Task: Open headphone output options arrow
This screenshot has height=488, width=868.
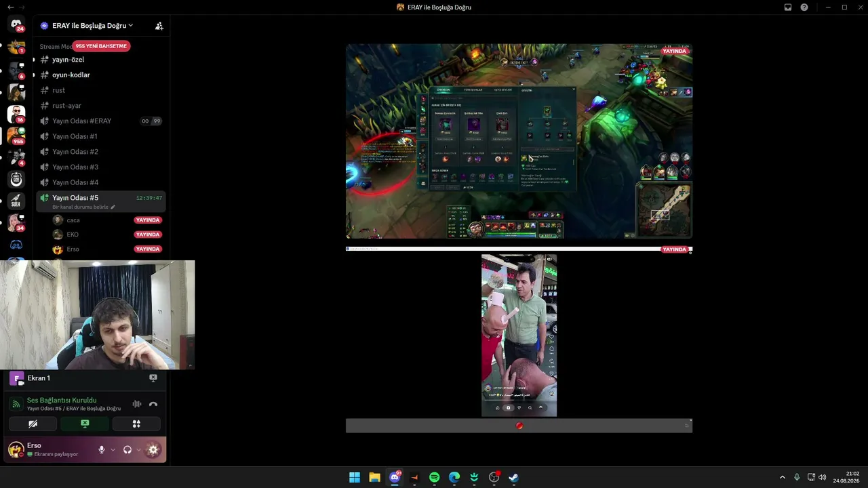Action: tap(138, 449)
